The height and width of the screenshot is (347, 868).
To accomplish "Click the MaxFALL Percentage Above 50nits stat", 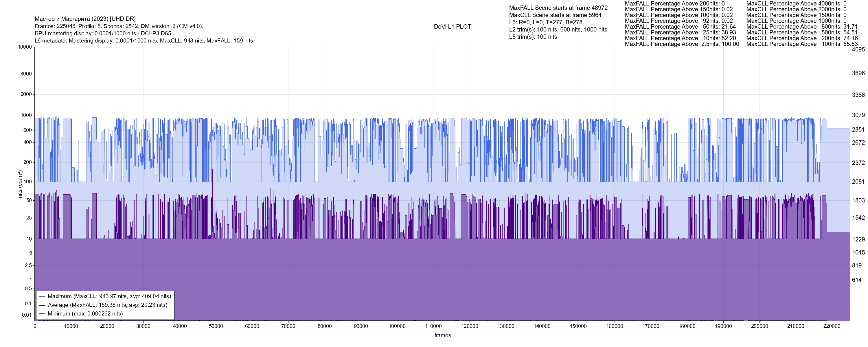I will (680, 27).
